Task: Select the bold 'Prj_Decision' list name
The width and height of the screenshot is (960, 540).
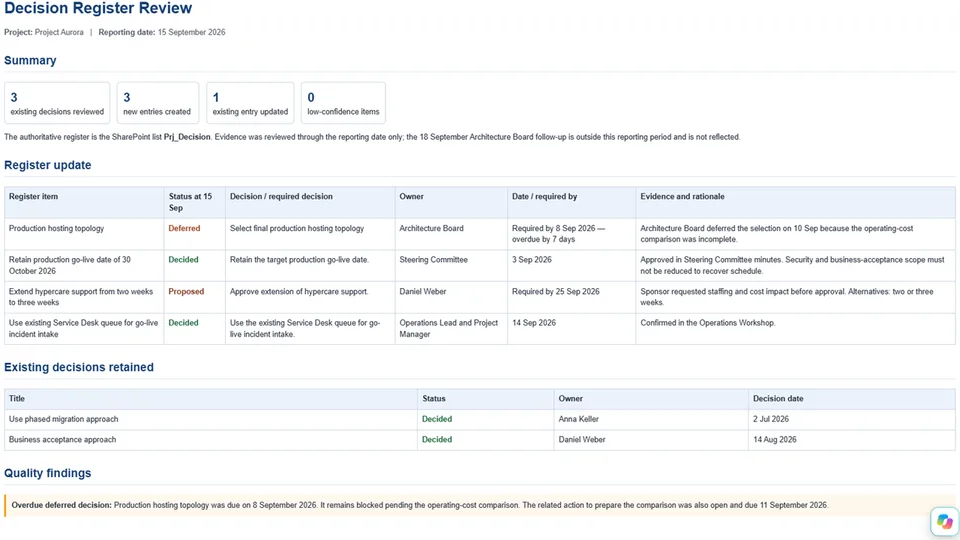Action: [187, 137]
